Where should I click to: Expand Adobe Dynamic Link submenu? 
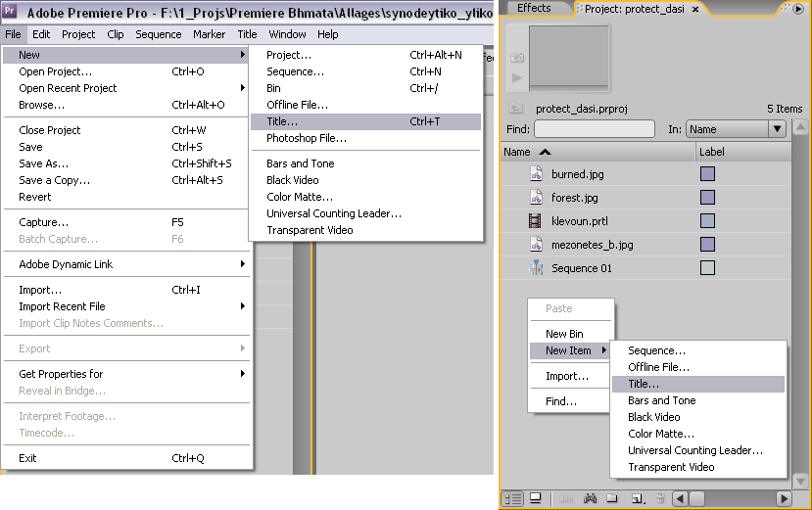click(x=242, y=264)
